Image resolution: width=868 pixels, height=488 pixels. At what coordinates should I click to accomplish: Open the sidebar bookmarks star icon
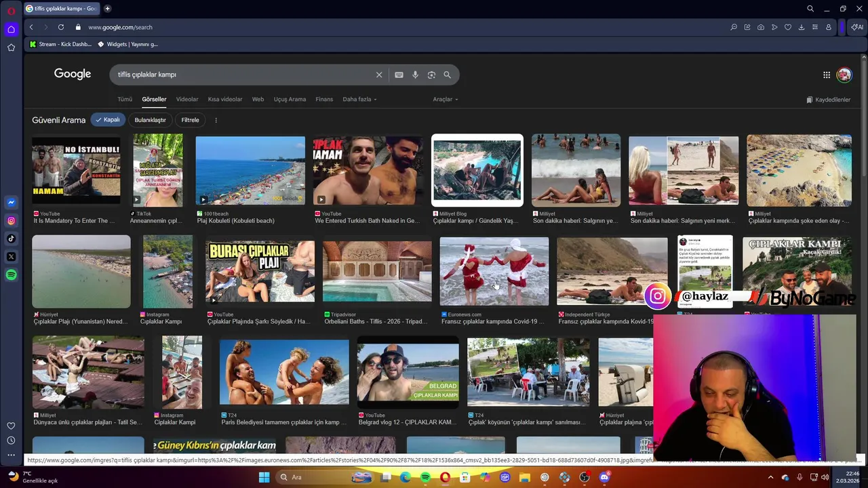point(11,47)
